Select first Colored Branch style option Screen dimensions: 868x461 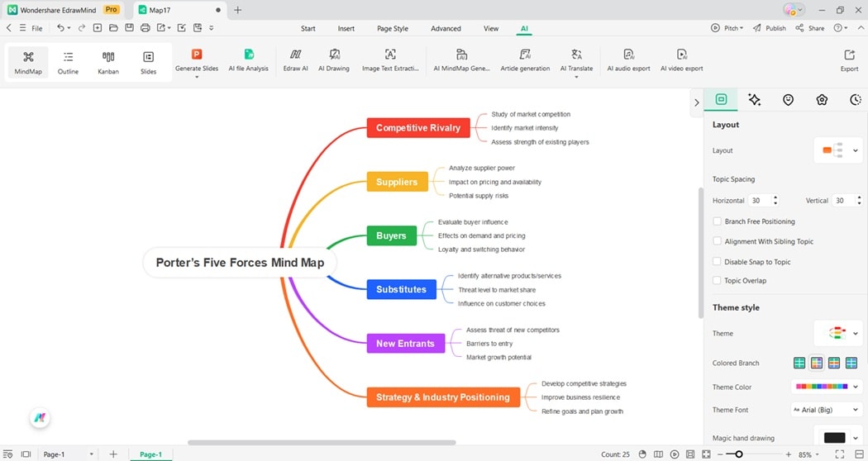[x=799, y=363]
